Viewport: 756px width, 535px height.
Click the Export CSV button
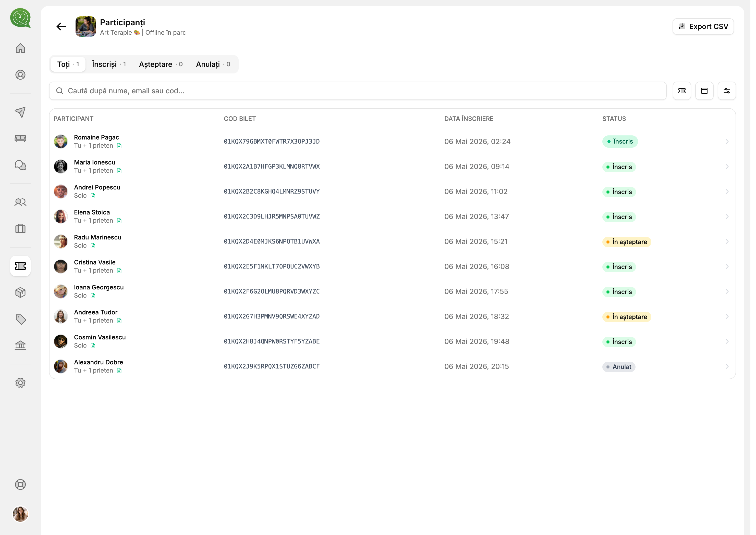tap(703, 27)
